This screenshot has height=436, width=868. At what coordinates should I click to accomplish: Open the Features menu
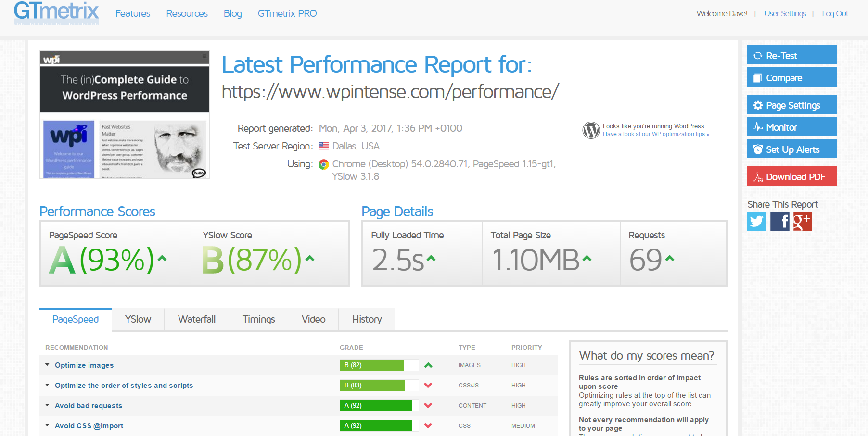click(133, 13)
